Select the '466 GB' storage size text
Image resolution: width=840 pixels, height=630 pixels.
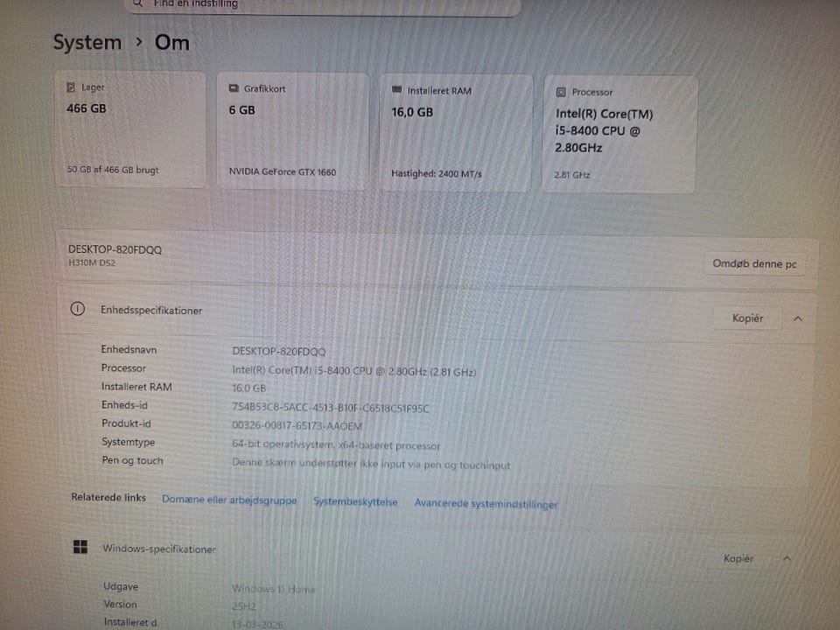(87, 108)
